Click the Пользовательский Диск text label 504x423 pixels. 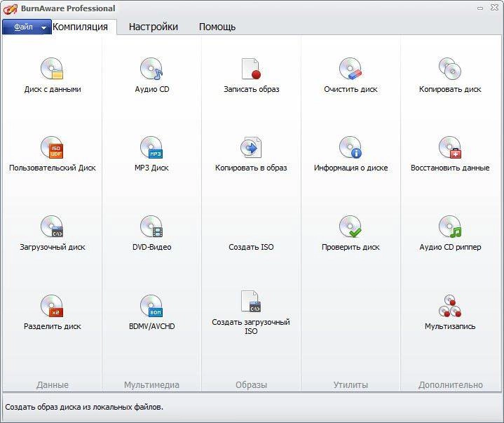(x=53, y=168)
